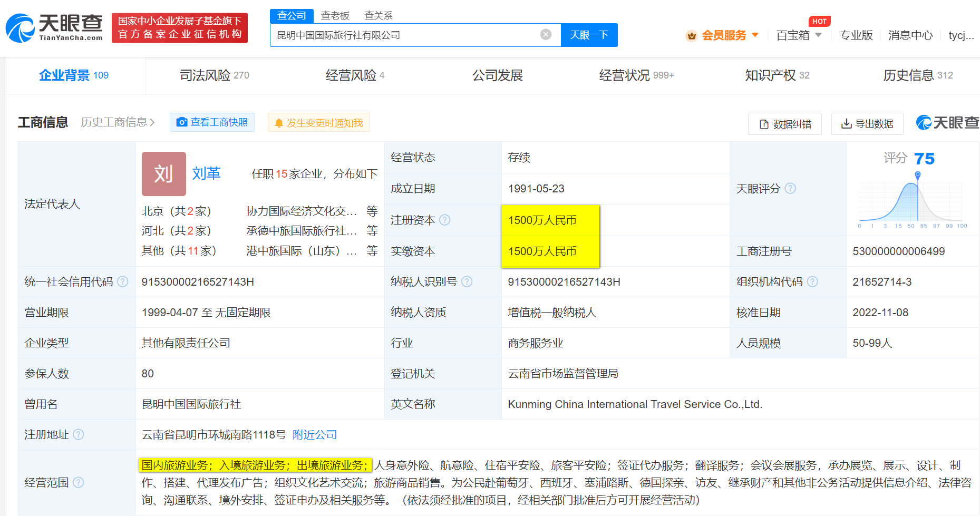Open the 消息中心 link

click(910, 35)
